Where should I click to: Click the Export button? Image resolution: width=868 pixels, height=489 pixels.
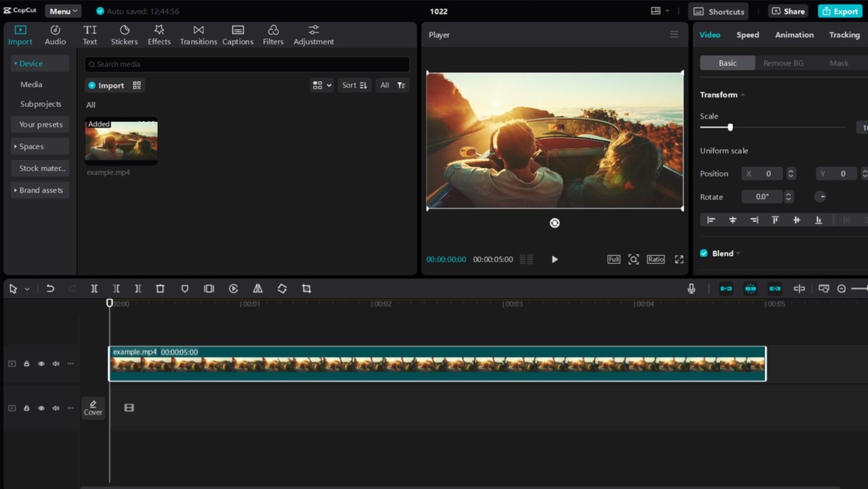pos(840,11)
